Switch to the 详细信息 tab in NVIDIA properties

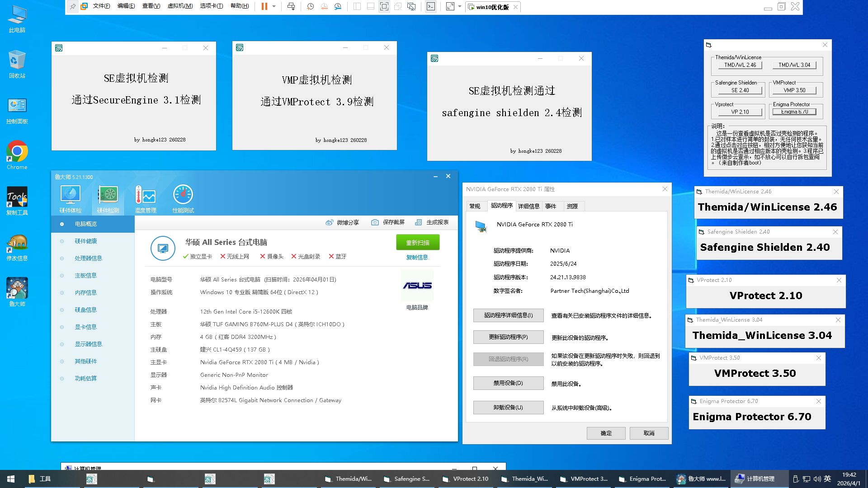click(x=529, y=206)
